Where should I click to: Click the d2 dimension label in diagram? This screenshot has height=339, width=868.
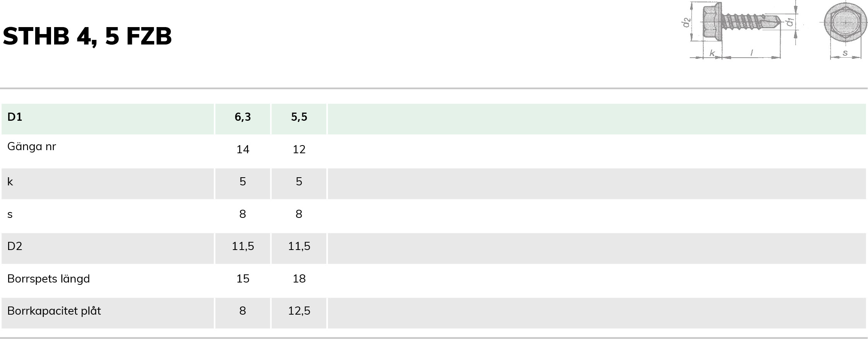(686, 22)
